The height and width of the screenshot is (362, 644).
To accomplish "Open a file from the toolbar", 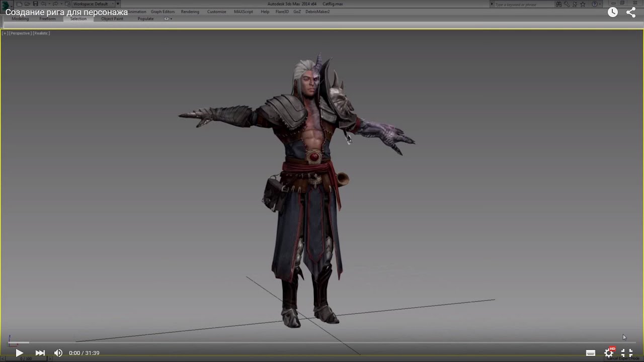I will (x=27, y=4).
